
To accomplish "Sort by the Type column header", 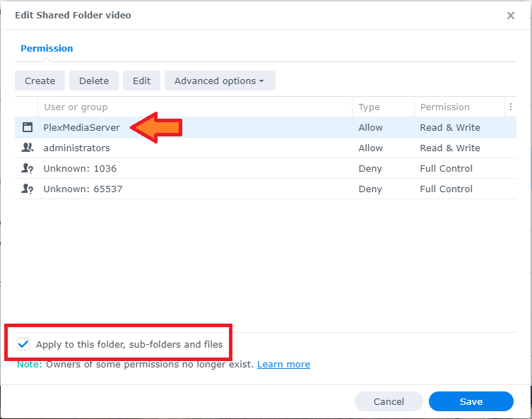I will click(x=369, y=107).
